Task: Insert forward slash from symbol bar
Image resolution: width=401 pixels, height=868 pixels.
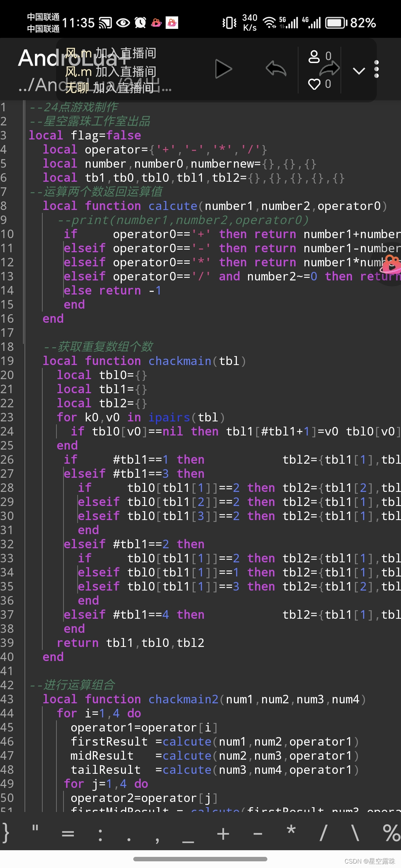Action: pyautogui.click(x=323, y=833)
